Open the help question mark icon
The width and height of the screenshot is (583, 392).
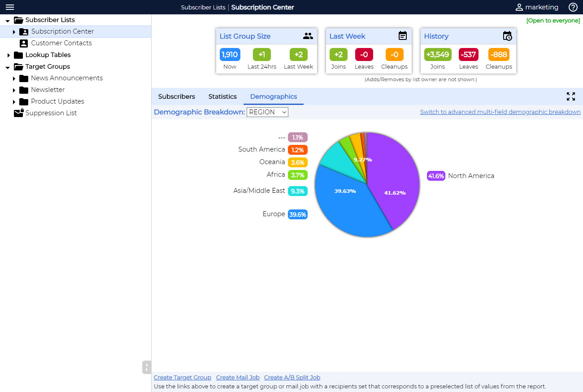[x=573, y=7]
